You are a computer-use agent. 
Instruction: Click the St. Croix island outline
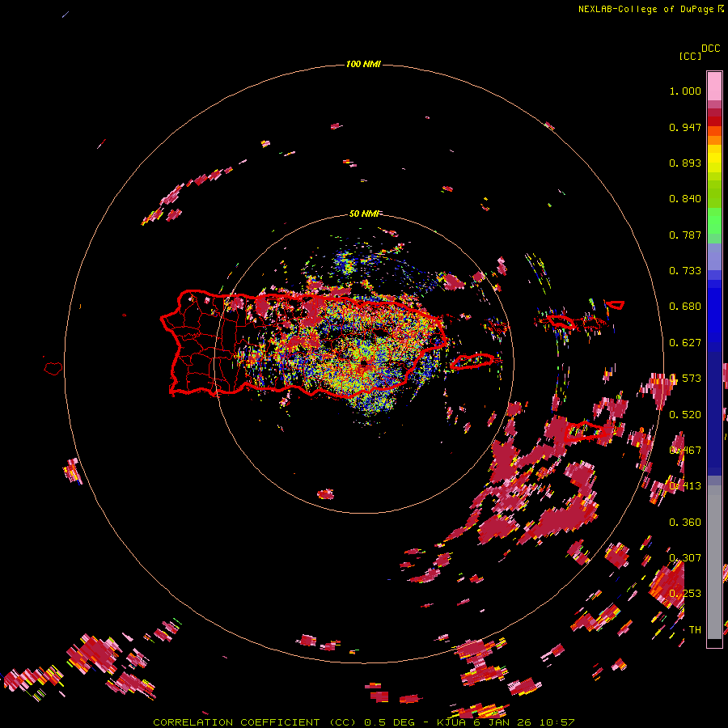[x=586, y=431]
